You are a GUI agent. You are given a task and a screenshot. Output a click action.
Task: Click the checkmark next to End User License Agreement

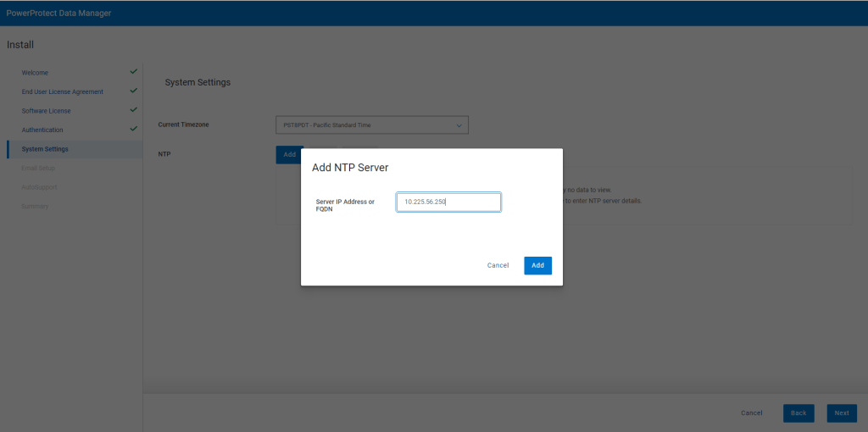click(133, 91)
